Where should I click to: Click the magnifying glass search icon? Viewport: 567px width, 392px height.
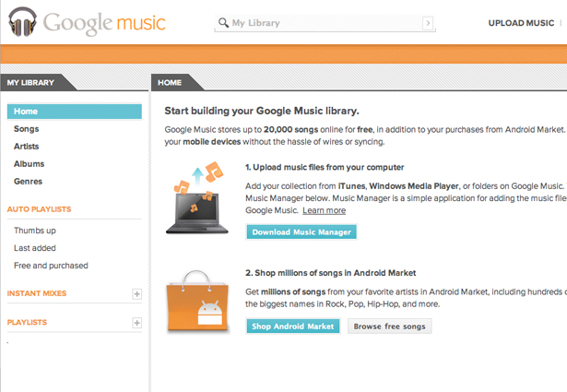click(223, 23)
